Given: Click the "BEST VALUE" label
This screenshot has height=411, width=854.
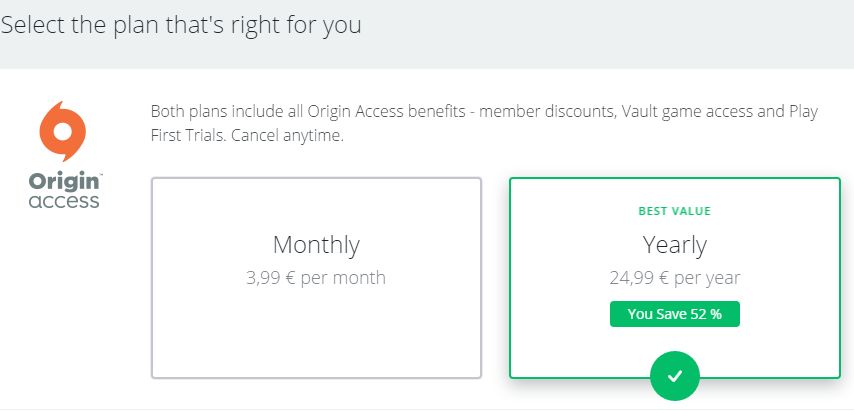Looking at the screenshot, I should coord(674,212).
